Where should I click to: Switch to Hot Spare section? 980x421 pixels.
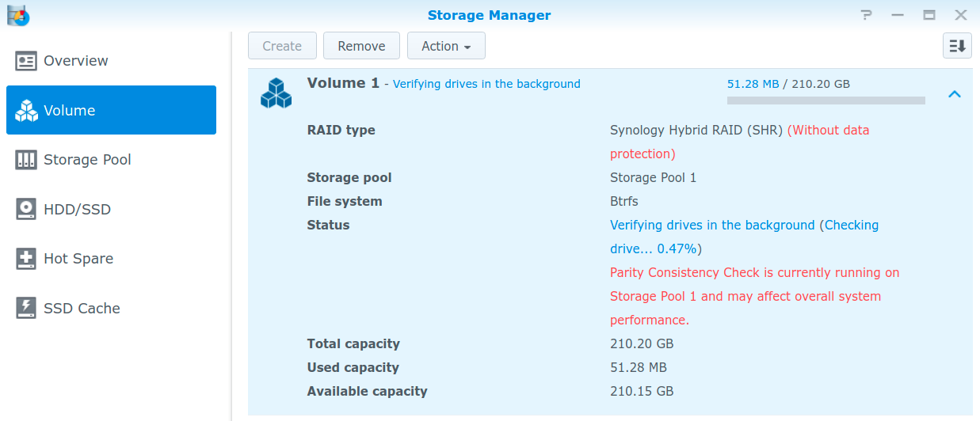pos(111,259)
